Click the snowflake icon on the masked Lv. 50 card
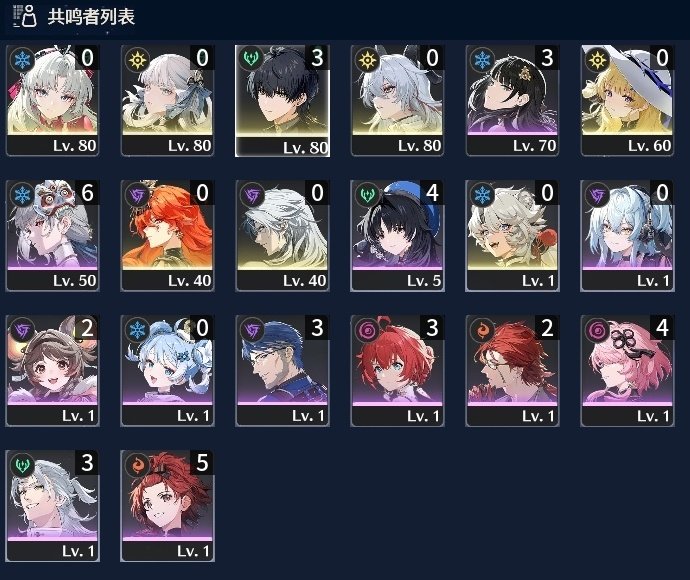The height and width of the screenshot is (580, 690). [22, 194]
